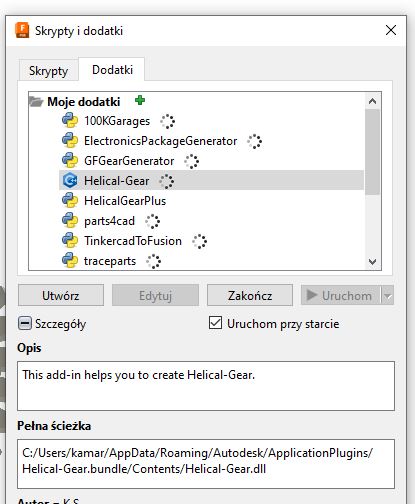Click the running spinner next to TinkercadToFusion
Viewport: 415px width, 504px height.
pyautogui.click(x=199, y=241)
